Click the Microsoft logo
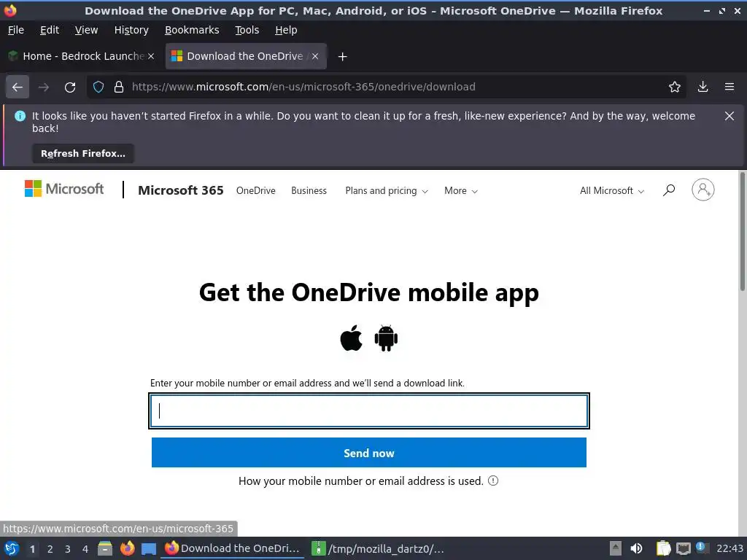747x560 pixels. 64,189
